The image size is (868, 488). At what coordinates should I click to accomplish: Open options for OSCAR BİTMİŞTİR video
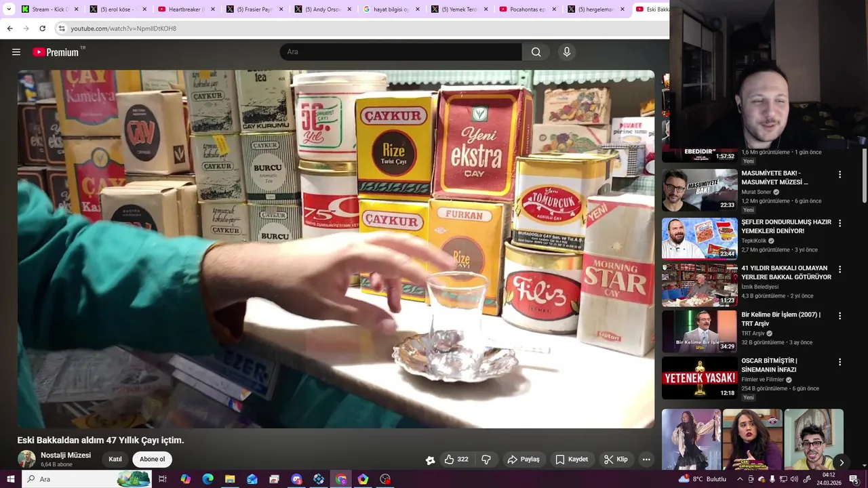[840, 362]
